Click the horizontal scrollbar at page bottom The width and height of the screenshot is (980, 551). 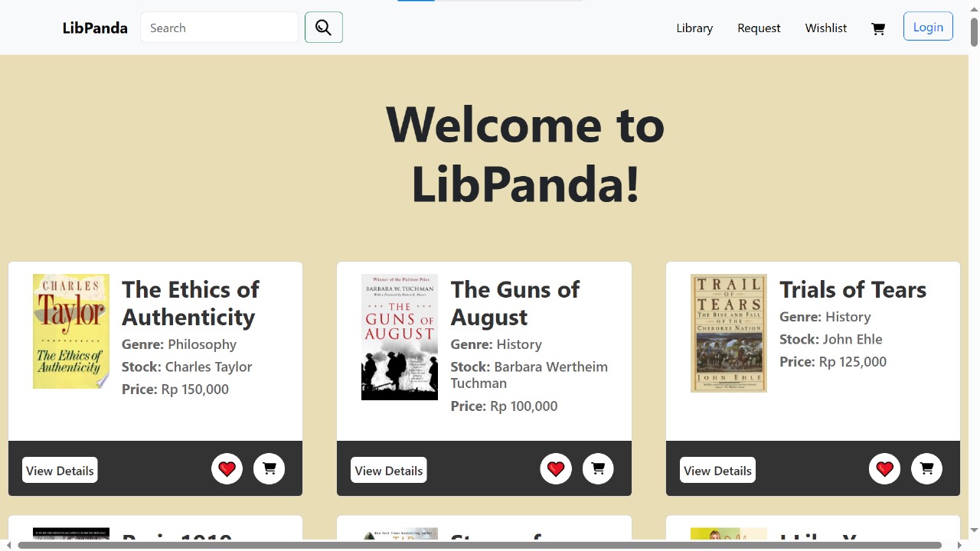[479, 545]
